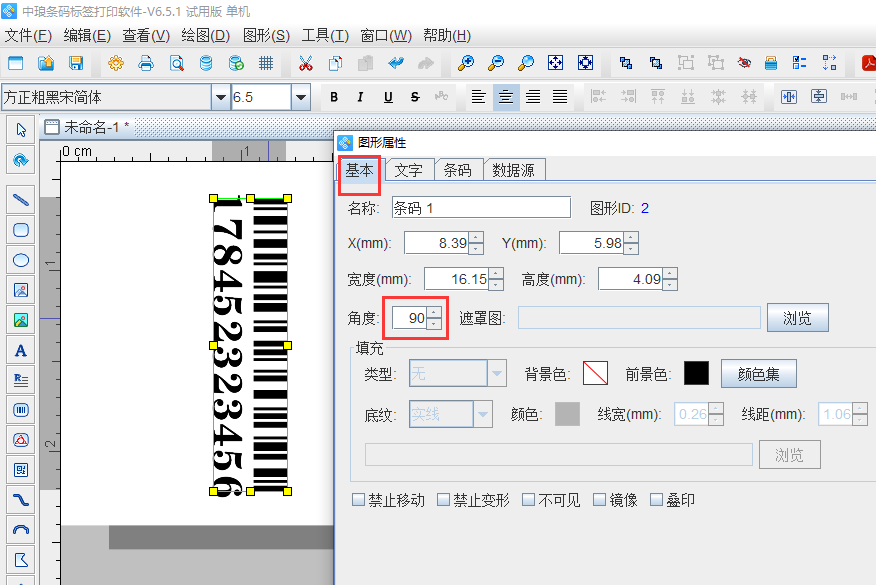
Task: Left-align text using toolbar button
Action: [x=478, y=97]
